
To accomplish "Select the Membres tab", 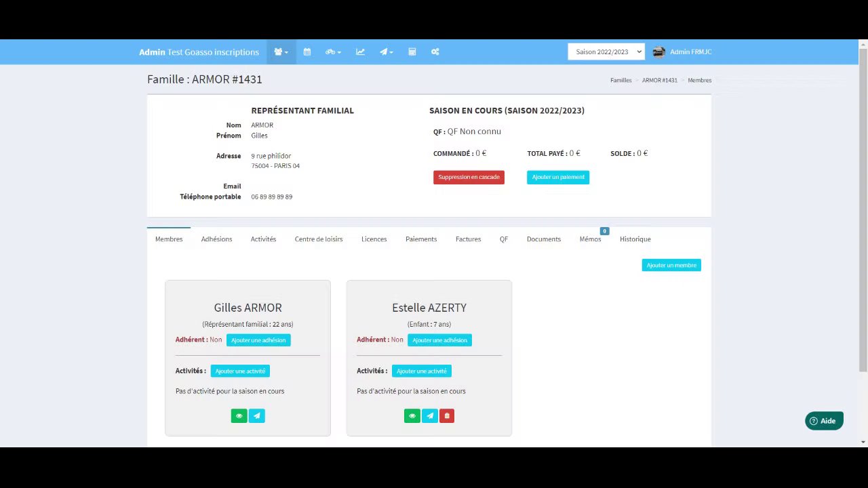I will (169, 239).
